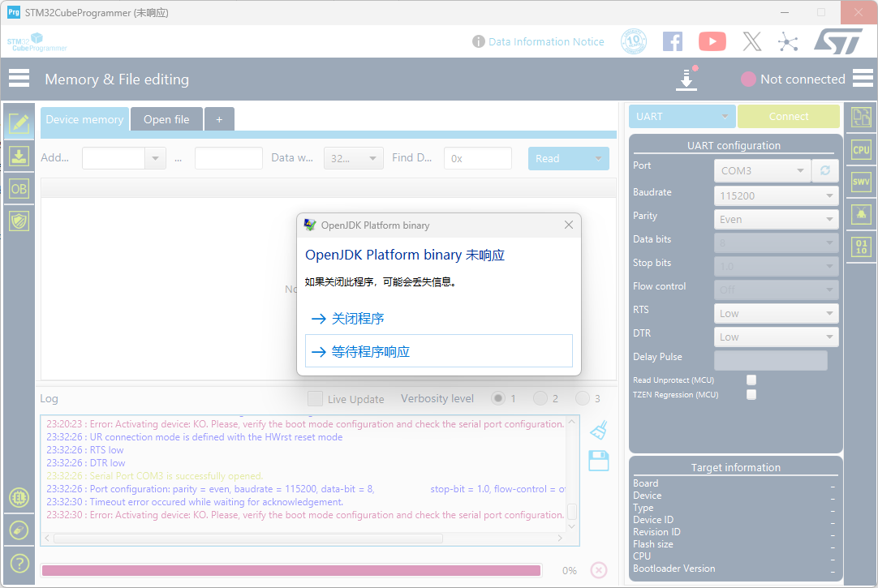Open the security shield icon in sidebar
This screenshot has height=588, width=878.
(19, 221)
